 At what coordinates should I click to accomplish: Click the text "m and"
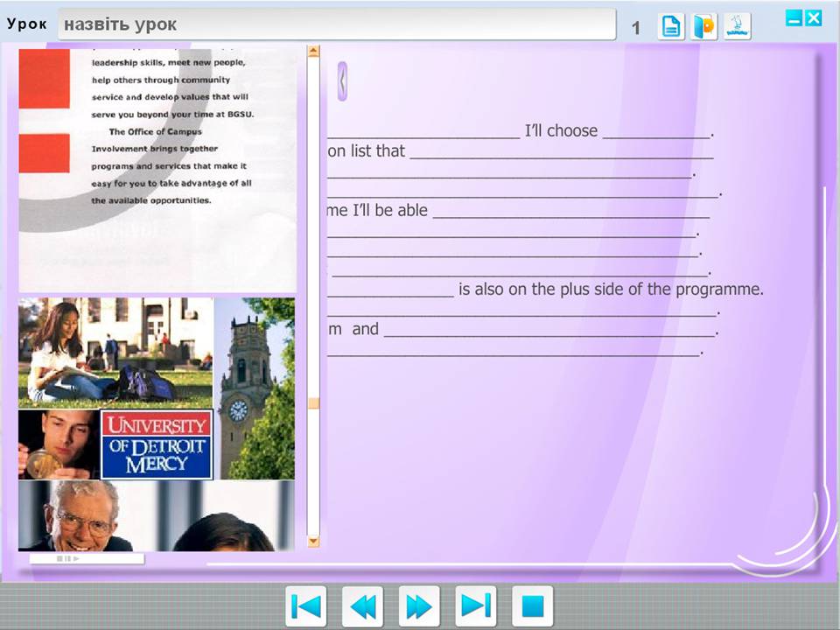[x=353, y=329]
